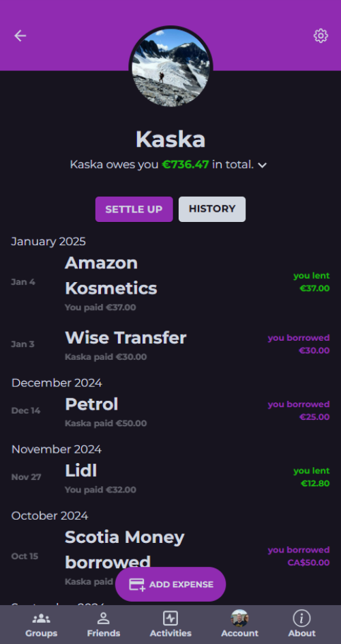Open the Activities pulse icon

click(170, 618)
